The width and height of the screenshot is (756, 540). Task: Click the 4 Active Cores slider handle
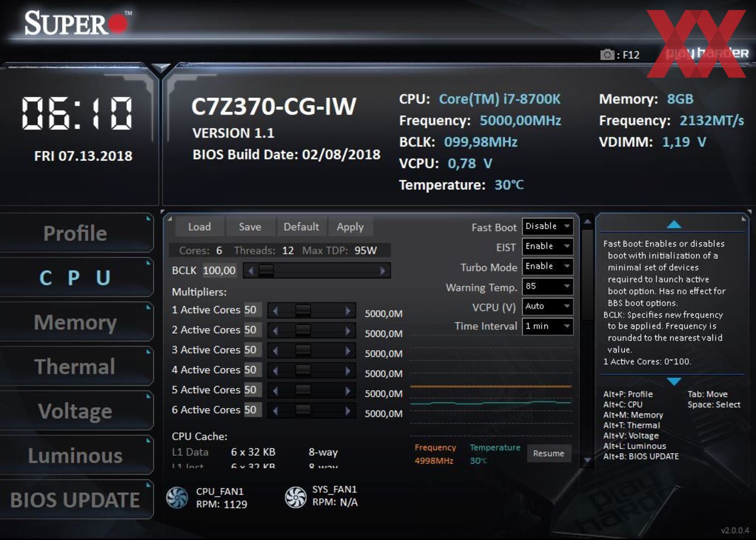tap(303, 371)
